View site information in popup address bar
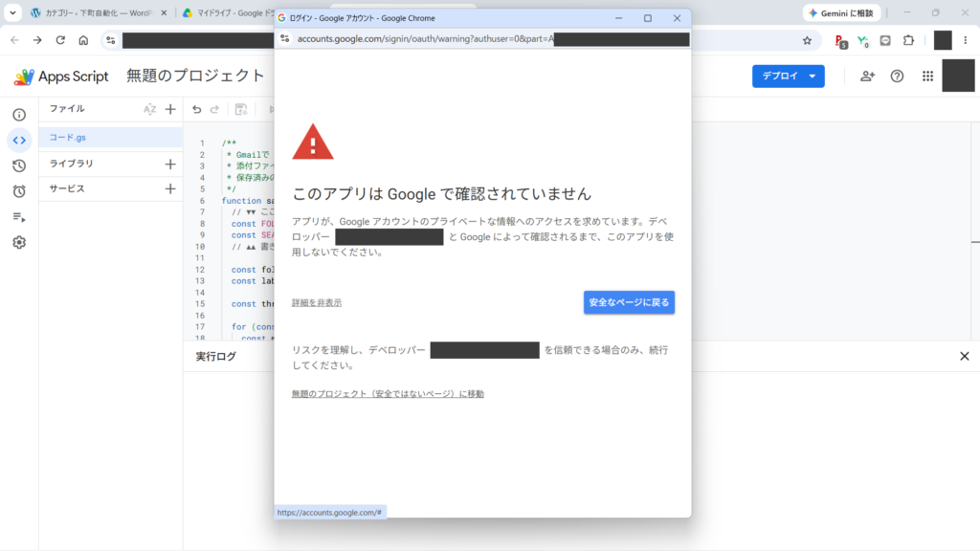This screenshot has width=980, height=551. (x=285, y=38)
